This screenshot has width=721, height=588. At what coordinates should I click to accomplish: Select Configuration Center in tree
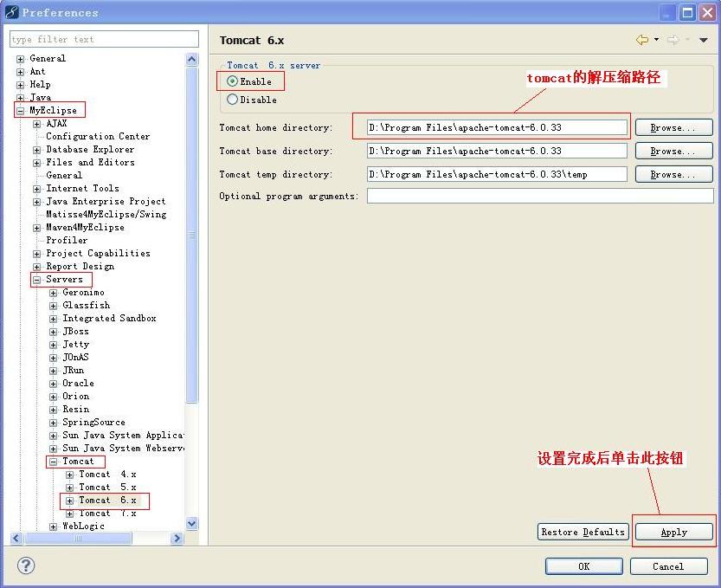pyautogui.click(x=98, y=136)
